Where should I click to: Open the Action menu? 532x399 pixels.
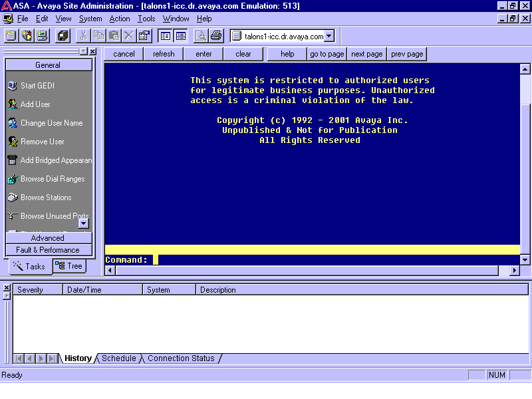[x=120, y=19]
